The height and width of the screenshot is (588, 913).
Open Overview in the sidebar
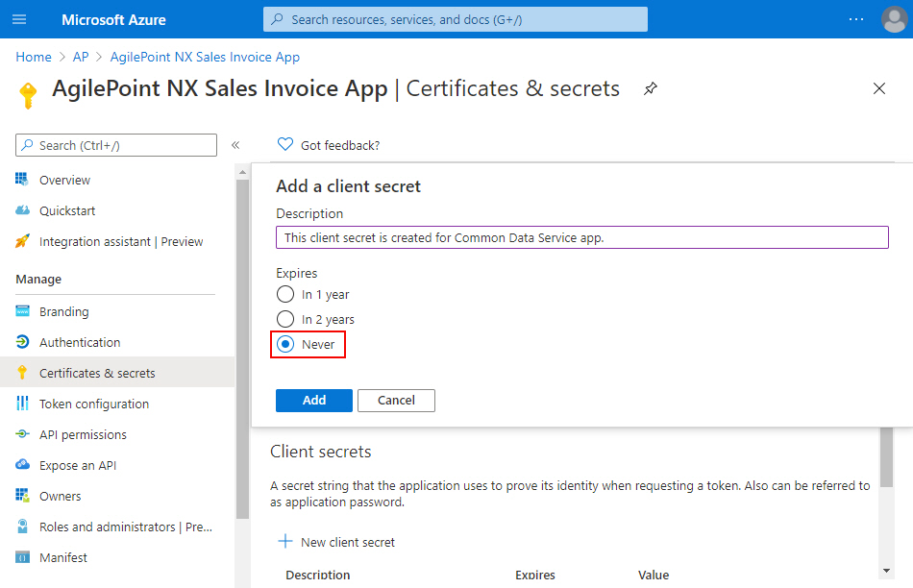click(64, 180)
